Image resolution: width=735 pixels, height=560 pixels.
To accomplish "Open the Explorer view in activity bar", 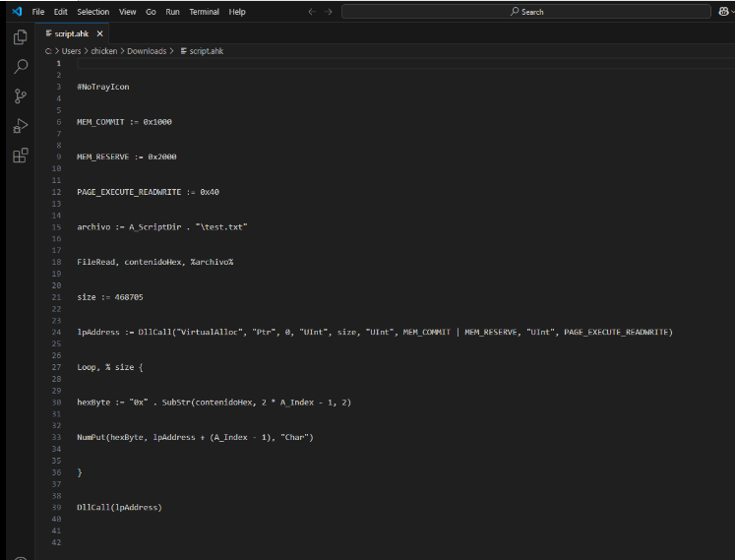I will tap(21, 37).
